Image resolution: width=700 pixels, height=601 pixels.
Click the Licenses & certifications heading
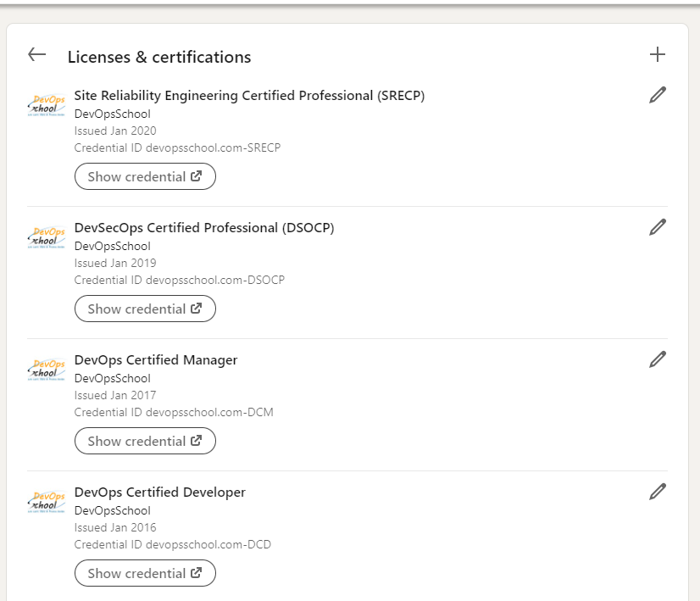(159, 57)
